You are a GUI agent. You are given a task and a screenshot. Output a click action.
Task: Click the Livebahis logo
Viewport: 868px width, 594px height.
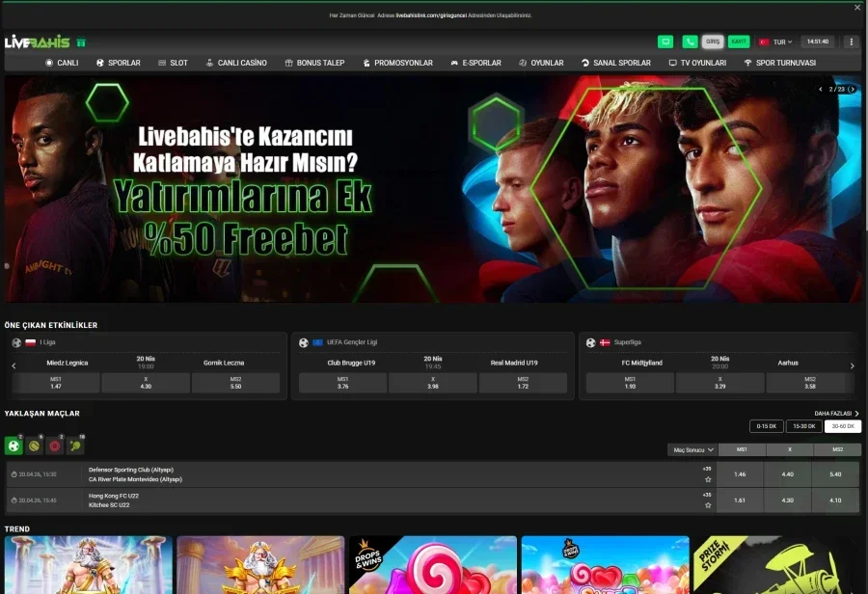click(37, 42)
